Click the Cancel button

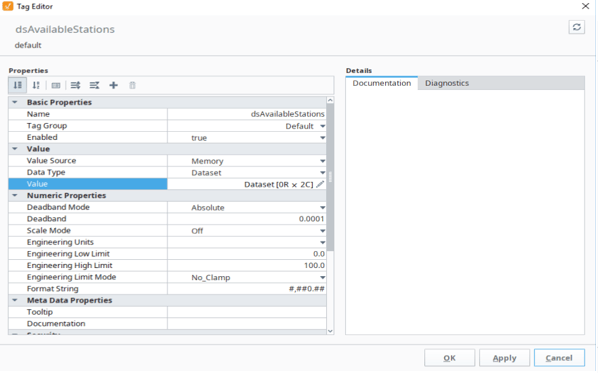559,358
